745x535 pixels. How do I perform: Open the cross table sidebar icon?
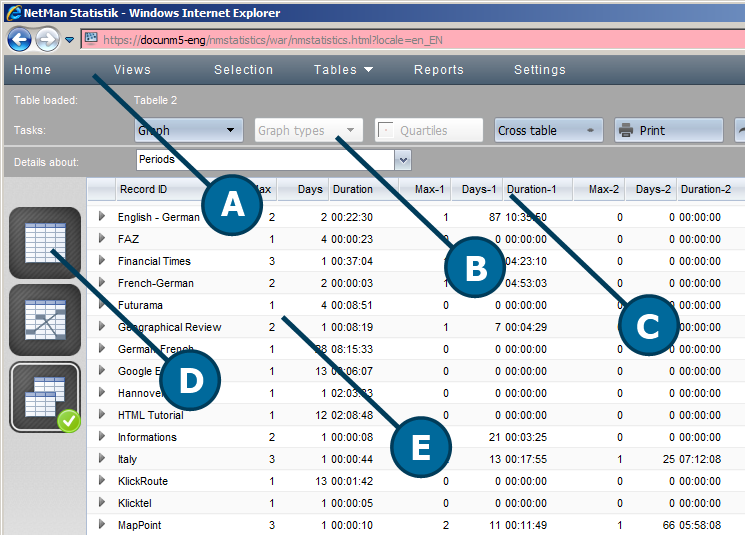[44, 396]
